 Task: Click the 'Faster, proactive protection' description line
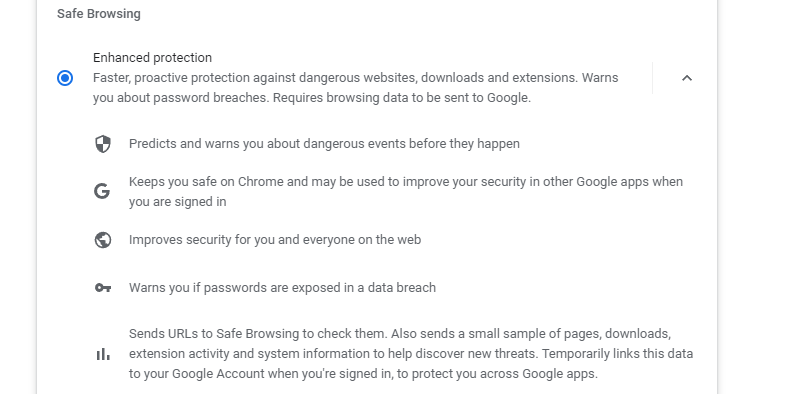pyautogui.click(x=356, y=78)
